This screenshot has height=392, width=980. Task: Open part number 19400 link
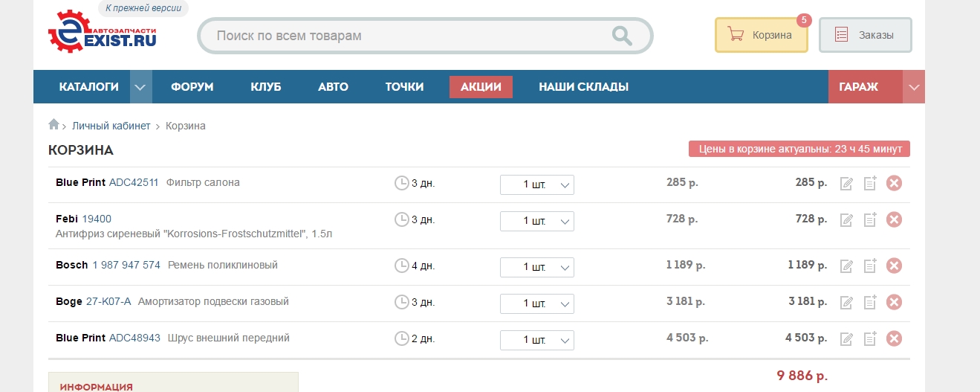(97, 219)
